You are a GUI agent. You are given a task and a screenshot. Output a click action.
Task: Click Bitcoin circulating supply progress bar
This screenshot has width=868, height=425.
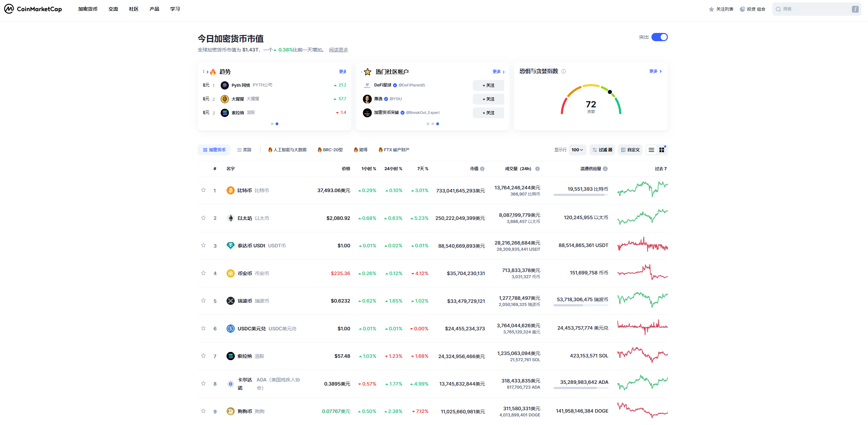[x=581, y=195]
